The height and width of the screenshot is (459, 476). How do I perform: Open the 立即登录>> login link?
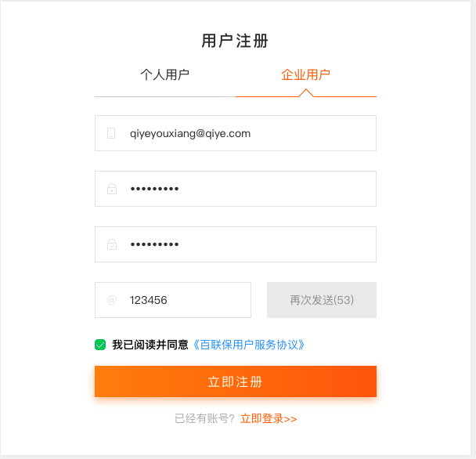point(269,418)
